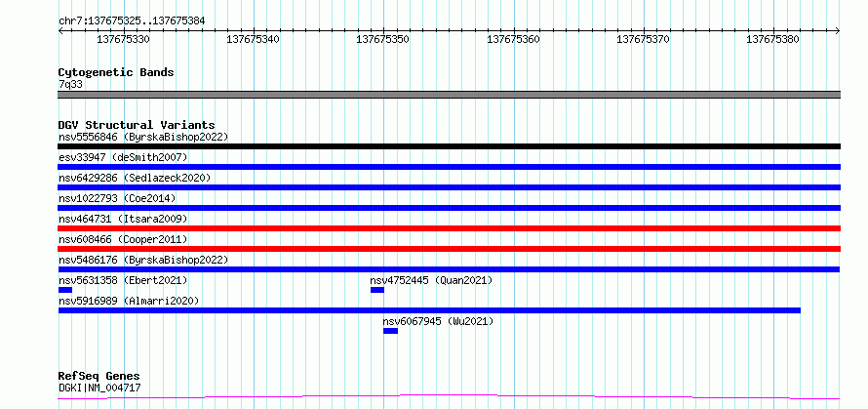Open the nsv5916989 (Almarri2020) label
868x409 pixels.
pos(129,301)
